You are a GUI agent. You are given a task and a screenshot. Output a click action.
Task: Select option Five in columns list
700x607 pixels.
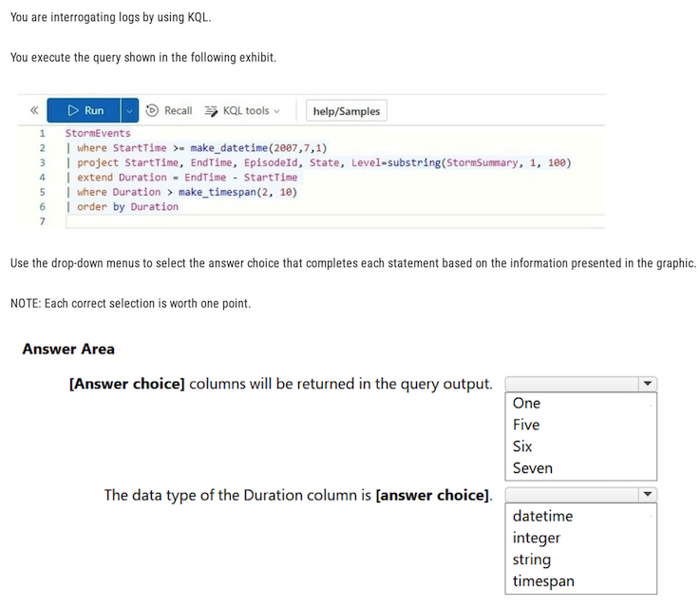coord(526,426)
